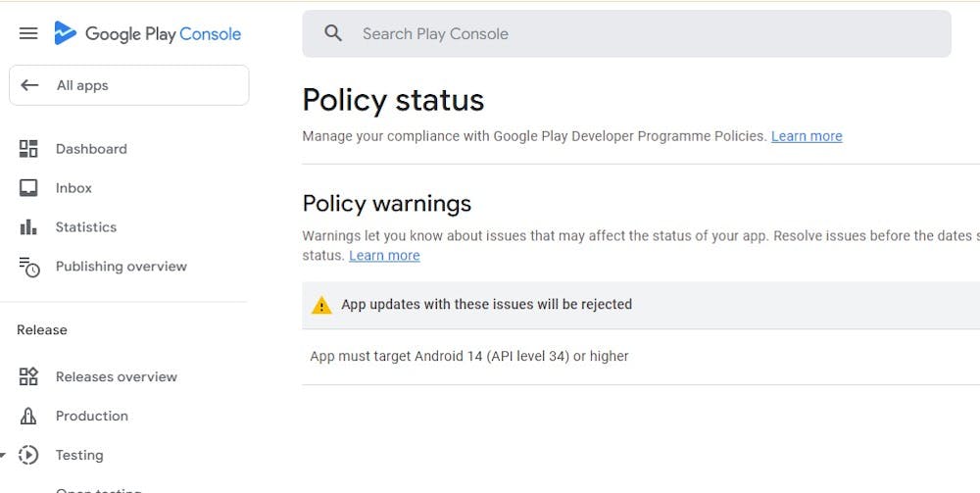Click the Release section label
This screenshot has width=980, height=493.
42,330
